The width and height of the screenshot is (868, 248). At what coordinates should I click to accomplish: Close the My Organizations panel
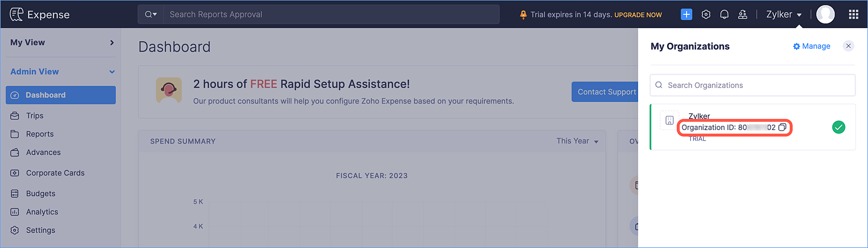[x=848, y=46]
